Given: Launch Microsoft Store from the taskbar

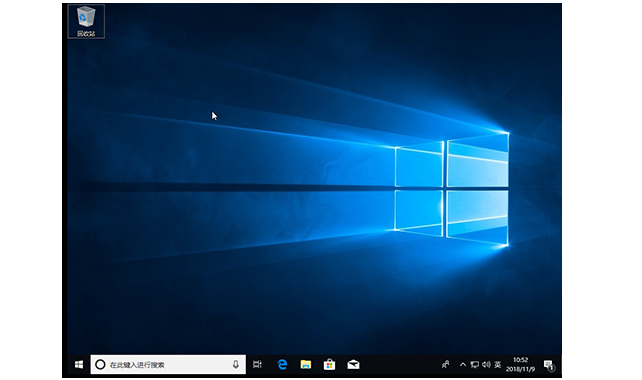Looking at the screenshot, I should coord(329,364).
